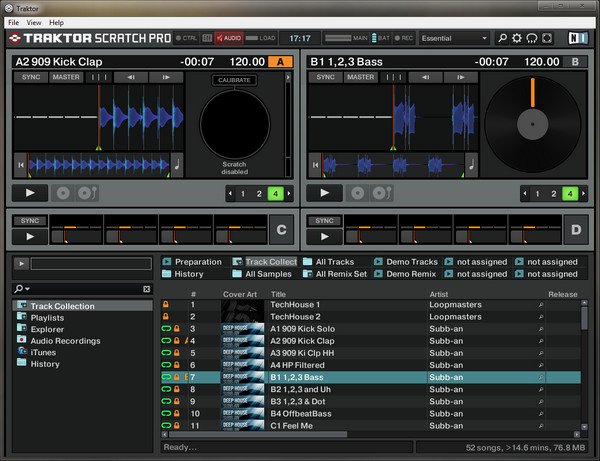Jump to track start on Deck A
This screenshot has height=461, width=600.
coord(20,163)
